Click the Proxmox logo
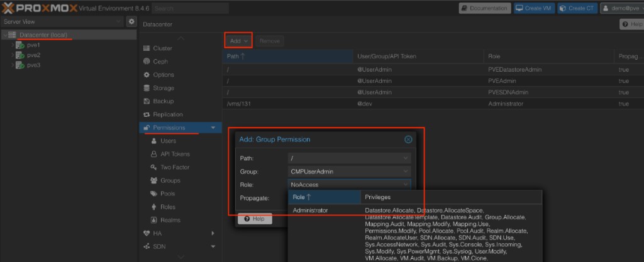This screenshot has width=644, height=262. tap(40, 8)
